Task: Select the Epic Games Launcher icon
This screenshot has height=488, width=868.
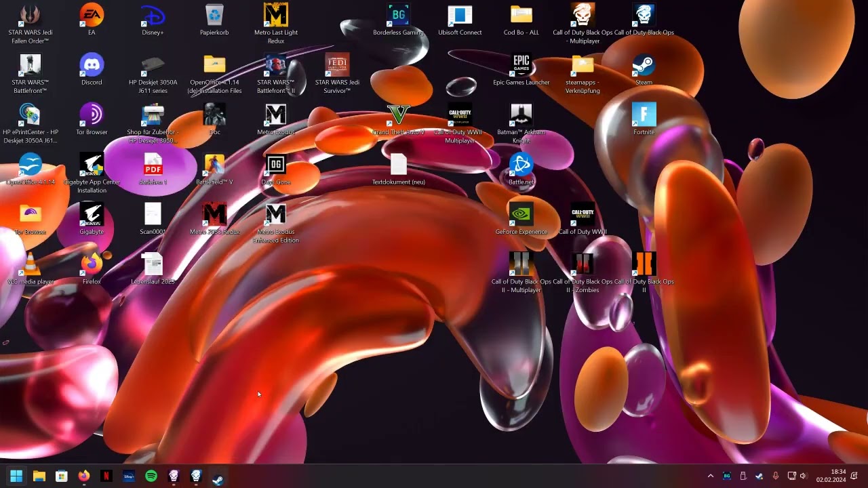Action: point(521,70)
